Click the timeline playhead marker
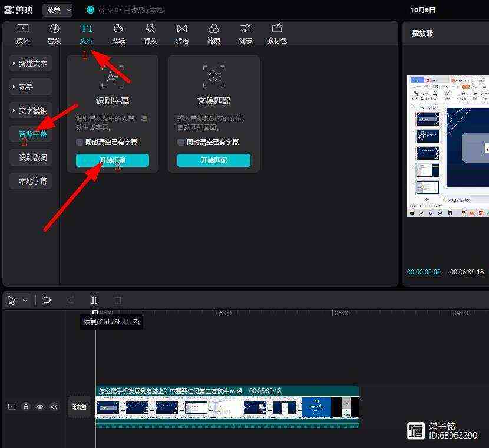Screen dimensions: 489x448 (x=95, y=312)
